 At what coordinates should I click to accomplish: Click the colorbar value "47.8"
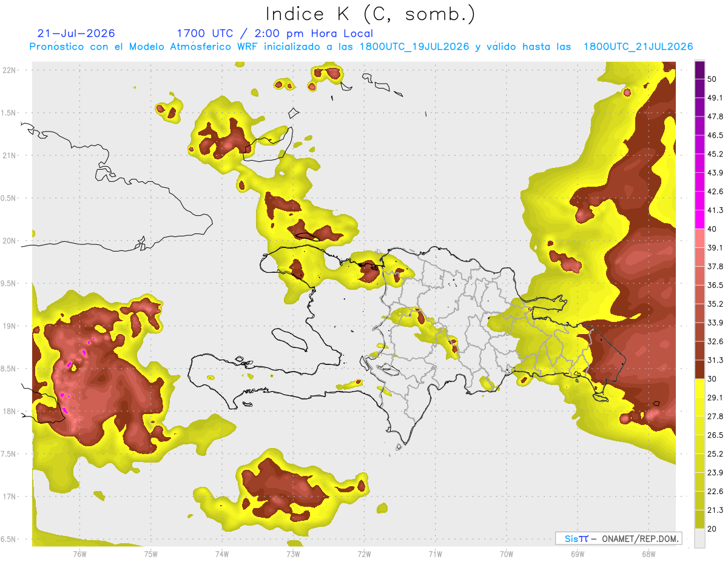click(715, 116)
